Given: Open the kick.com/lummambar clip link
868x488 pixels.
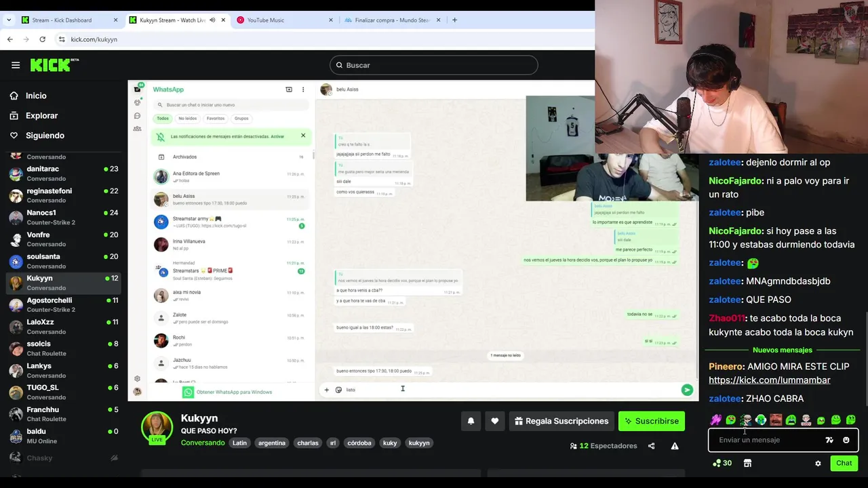Looking at the screenshot, I should tap(769, 380).
